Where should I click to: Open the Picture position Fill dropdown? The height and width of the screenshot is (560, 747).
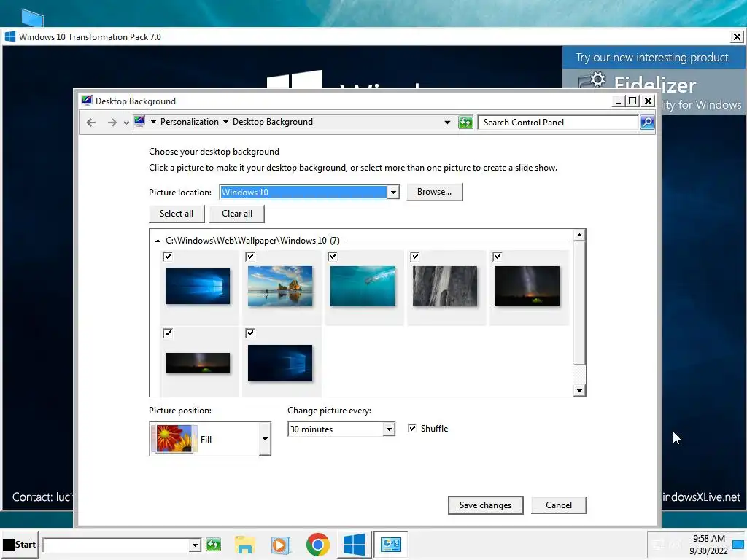tap(210, 439)
